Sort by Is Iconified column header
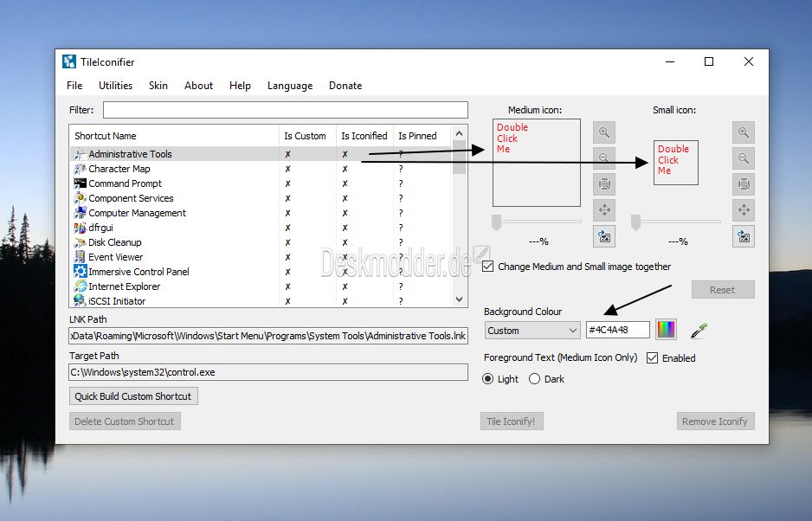This screenshot has width=812, height=521. click(x=364, y=136)
